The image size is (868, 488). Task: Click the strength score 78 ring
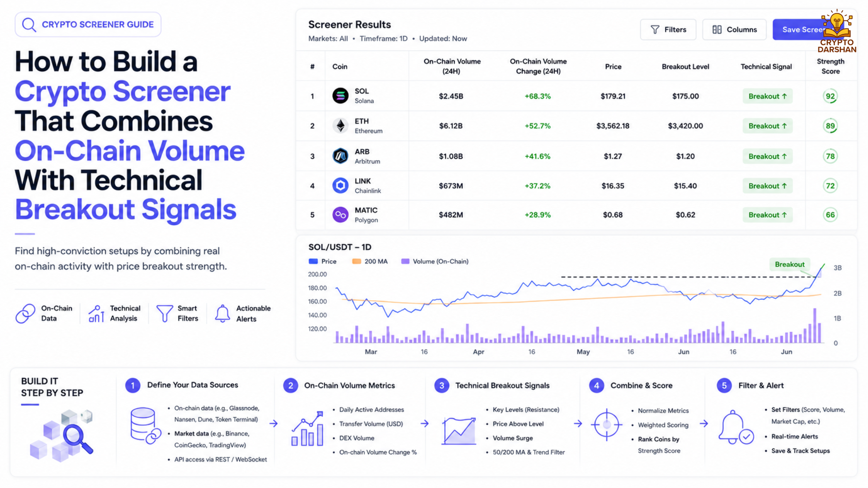(x=830, y=156)
